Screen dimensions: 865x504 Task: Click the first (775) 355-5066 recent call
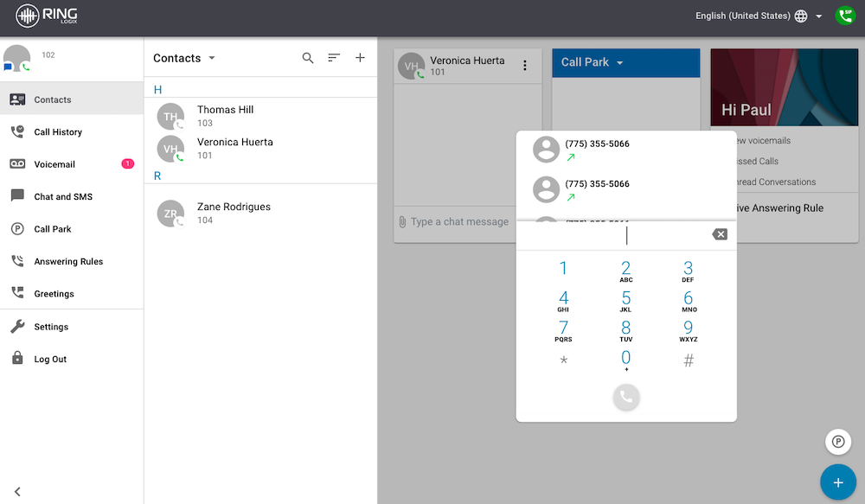pyautogui.click(x=626, y=150)
